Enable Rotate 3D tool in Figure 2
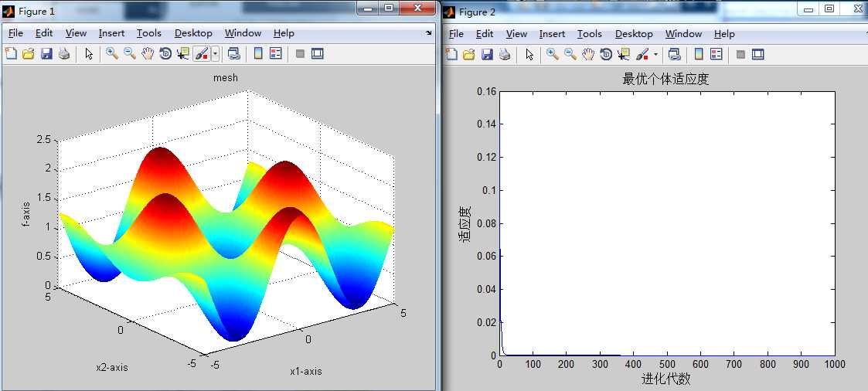 pos(606,54)
